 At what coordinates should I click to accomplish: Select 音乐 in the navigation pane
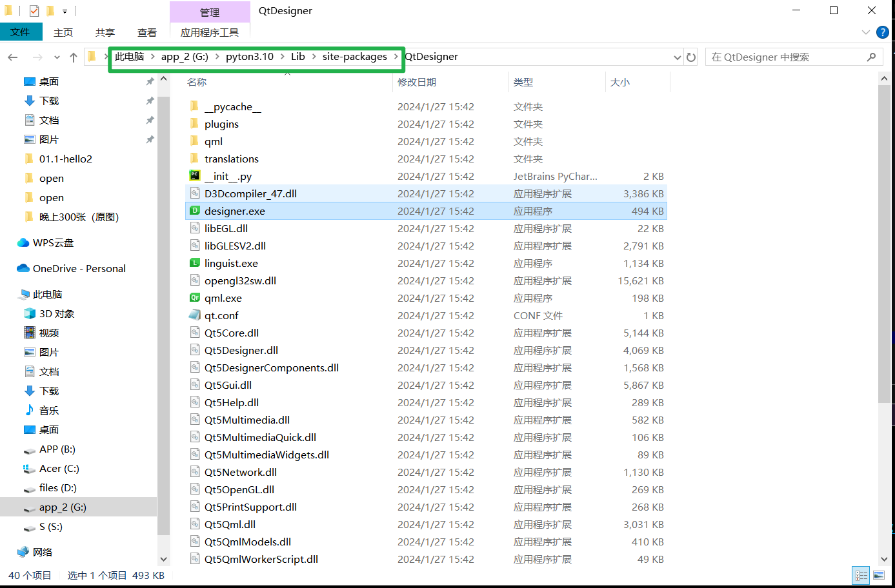(49, 410)
